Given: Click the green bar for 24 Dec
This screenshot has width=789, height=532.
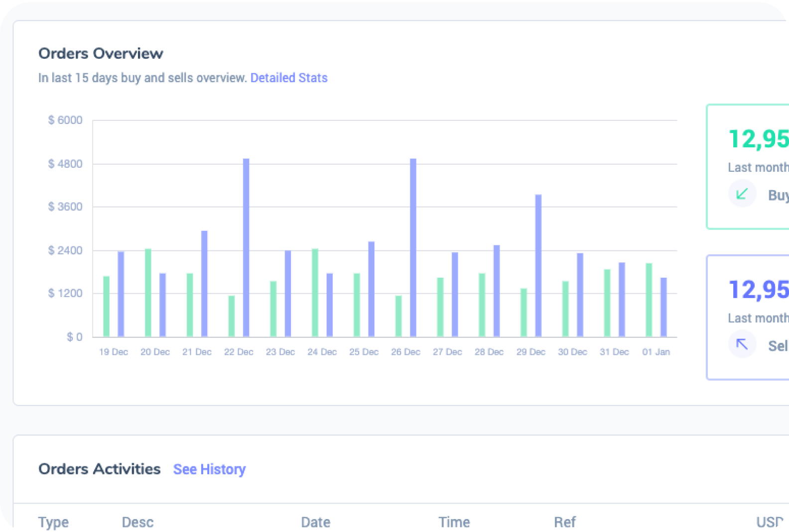Looking at the screenshot, I should [315, 293].
